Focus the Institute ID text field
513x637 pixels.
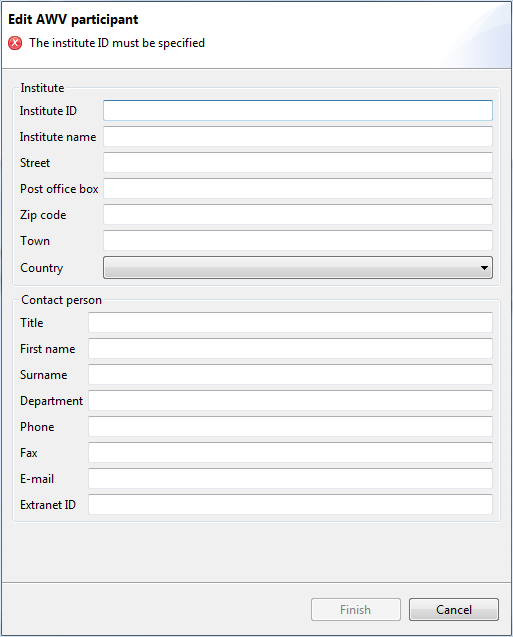click(298, 110)
